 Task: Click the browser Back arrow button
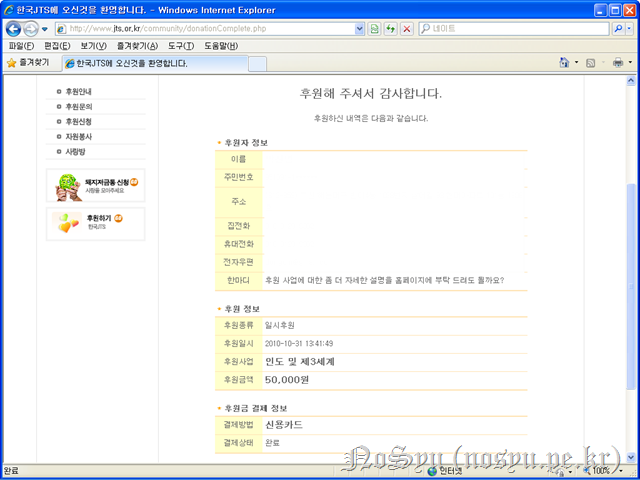click(14, 29)
